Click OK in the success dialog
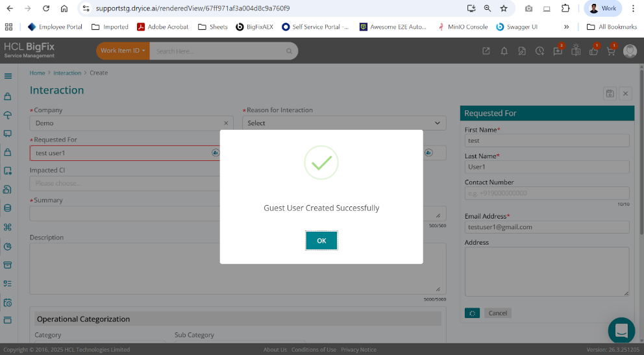 point(321,241)
